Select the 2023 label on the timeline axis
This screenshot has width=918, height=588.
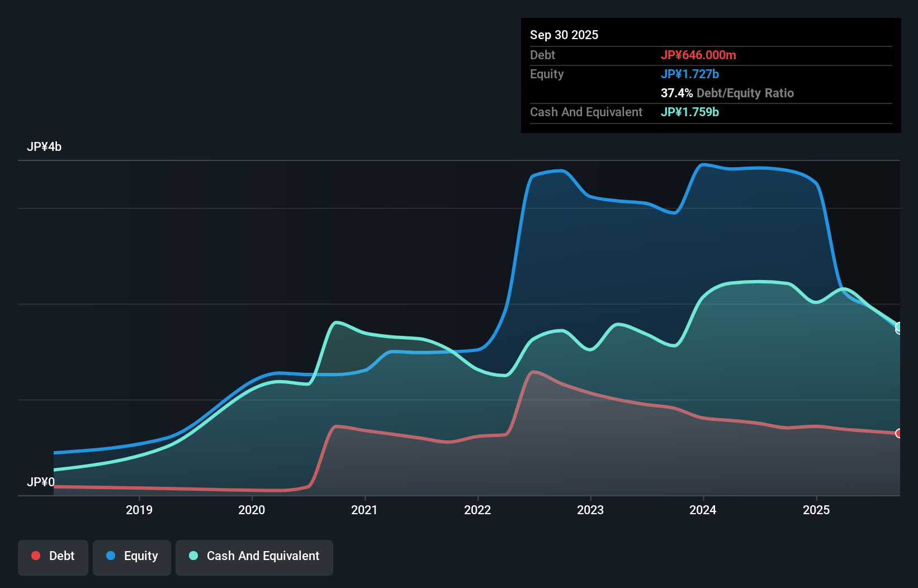pyautogui.click(x=591, y=510)
